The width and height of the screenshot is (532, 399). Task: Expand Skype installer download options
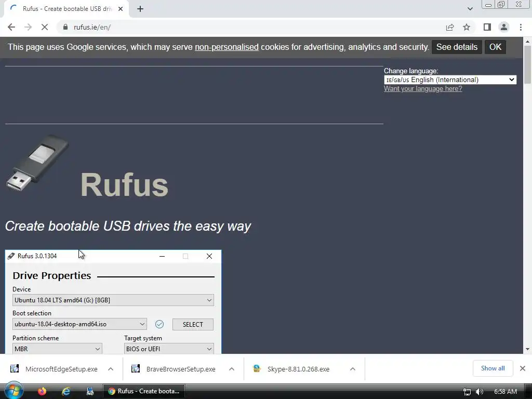click(353, 369)
